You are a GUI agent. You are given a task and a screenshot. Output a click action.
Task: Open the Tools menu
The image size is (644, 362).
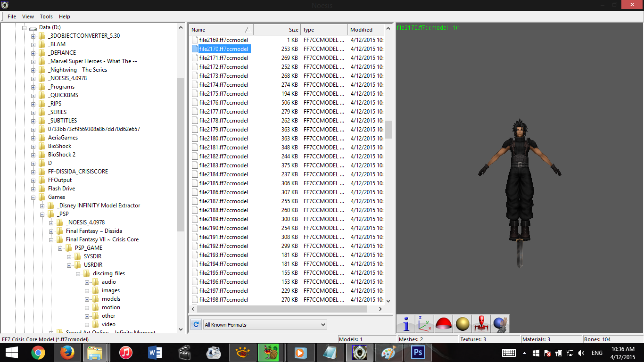point(46,16)
